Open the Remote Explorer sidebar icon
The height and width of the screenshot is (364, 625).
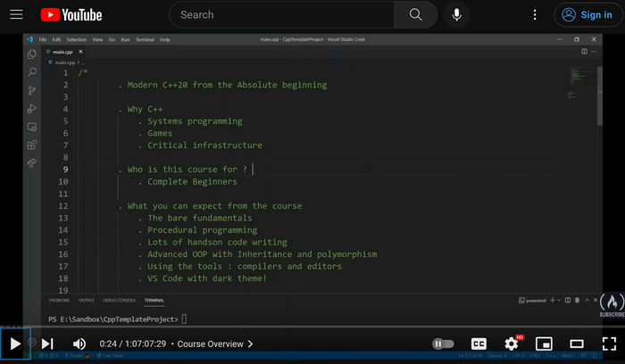pos(32,127)
